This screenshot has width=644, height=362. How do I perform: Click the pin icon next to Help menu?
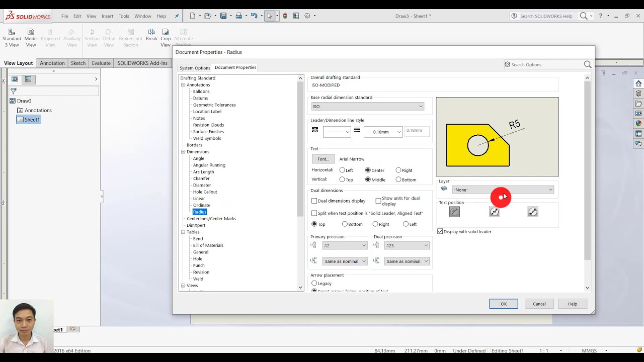click(x=177, y=16)
